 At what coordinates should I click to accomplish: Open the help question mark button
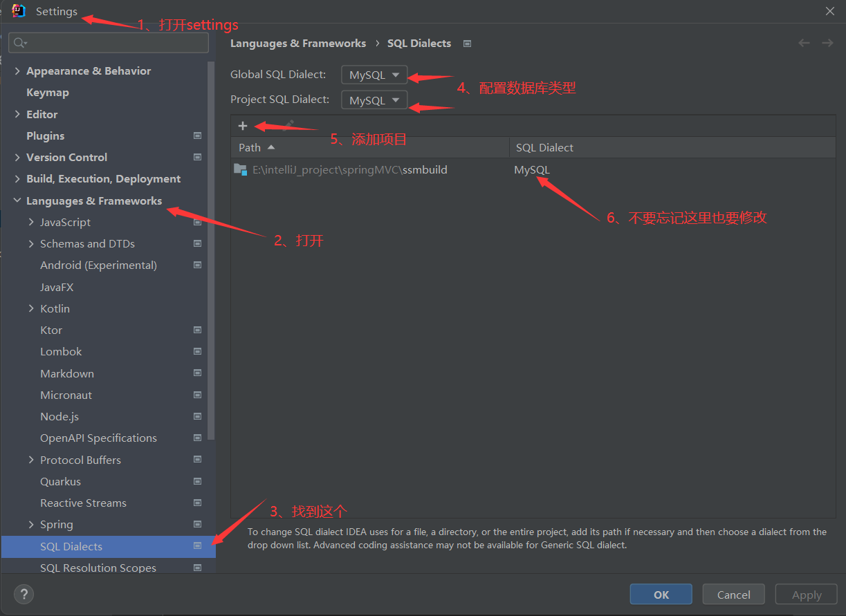pos(24,594)
